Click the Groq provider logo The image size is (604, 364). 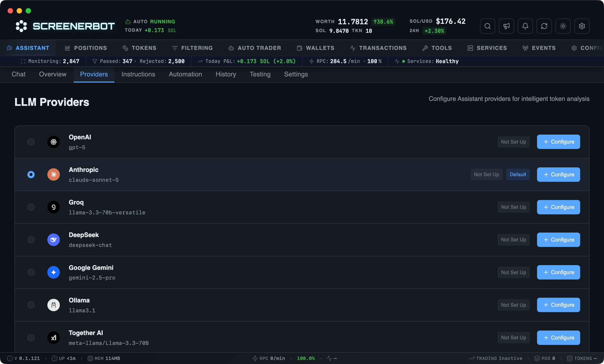tap(53, 207)
